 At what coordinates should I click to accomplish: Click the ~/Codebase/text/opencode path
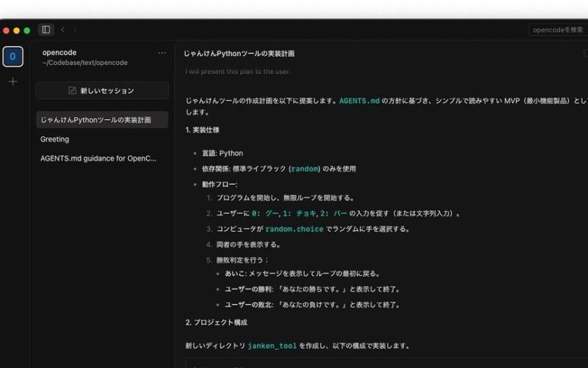(x=85, y=63)
